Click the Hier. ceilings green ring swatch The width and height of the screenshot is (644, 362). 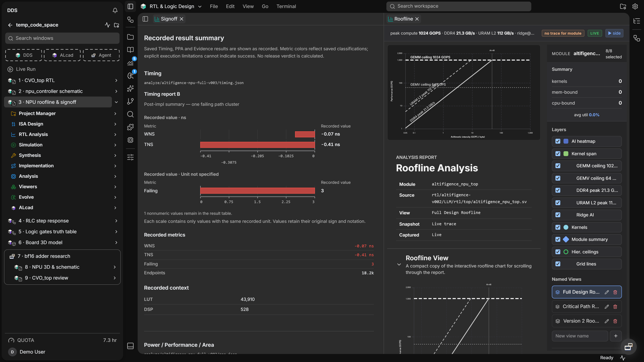566,252
